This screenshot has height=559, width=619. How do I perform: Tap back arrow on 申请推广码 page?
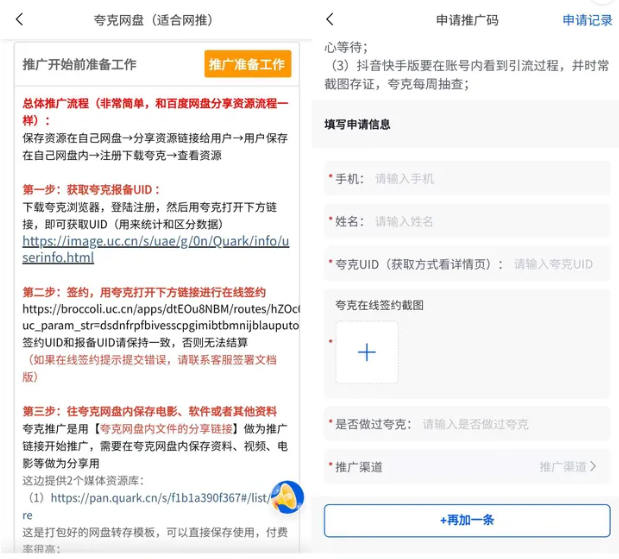(330, 19)
